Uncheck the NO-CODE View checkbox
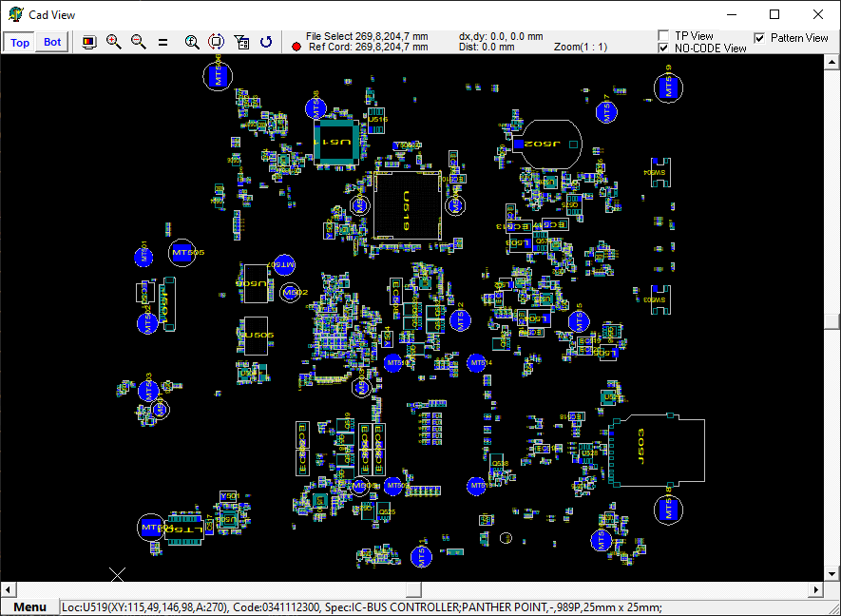The height and width of the screenshot is (616, 841). 664,48
